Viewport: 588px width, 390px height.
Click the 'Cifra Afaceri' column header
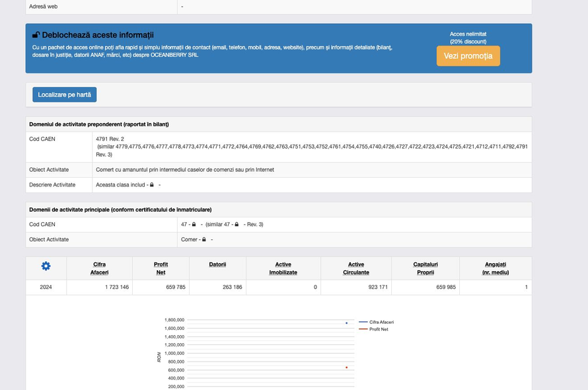tap(99, 268)
